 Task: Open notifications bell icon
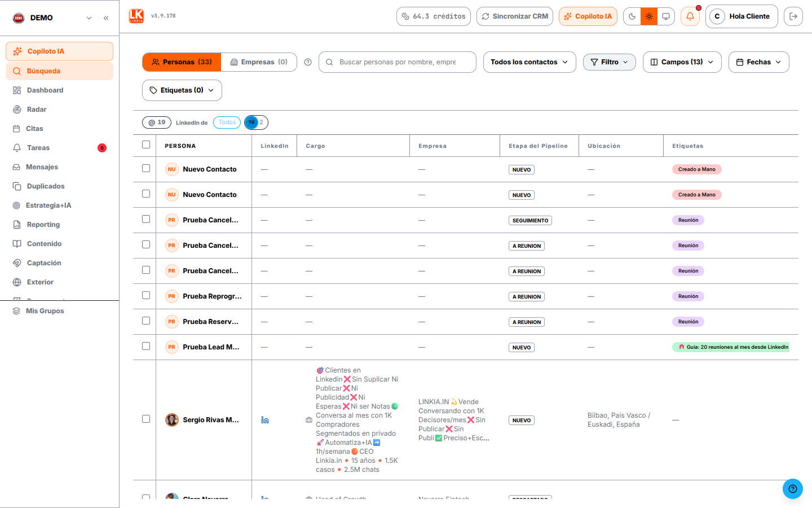690,16
